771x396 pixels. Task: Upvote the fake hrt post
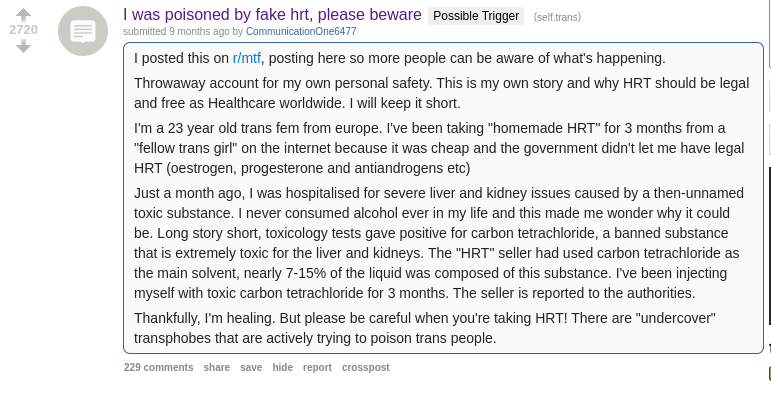pyautogui.click(x=23, y=15)
